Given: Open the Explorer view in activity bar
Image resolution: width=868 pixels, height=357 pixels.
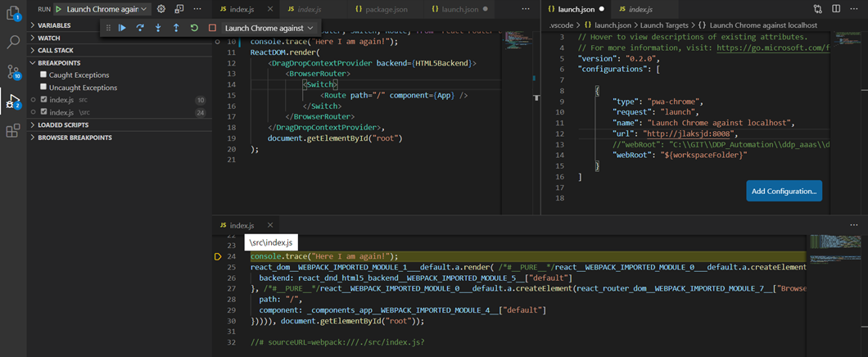Looking at the screenshot, I should coord(13,12).
